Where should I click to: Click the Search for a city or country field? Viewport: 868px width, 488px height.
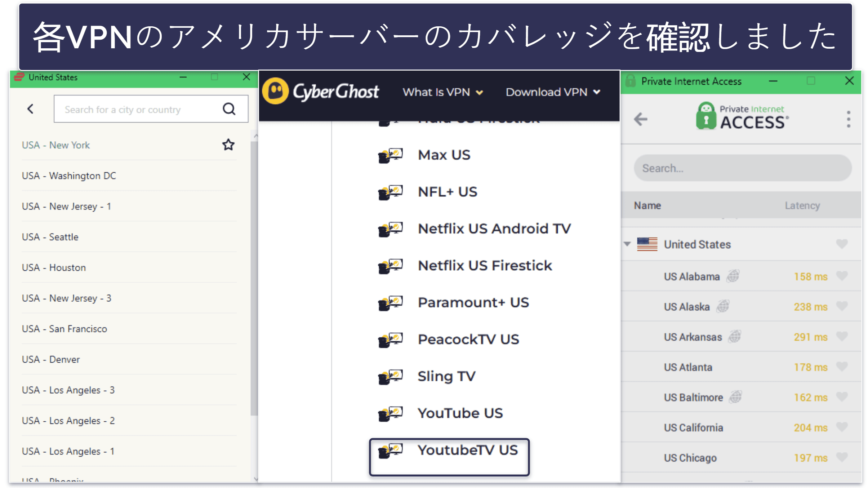click(x=151, y=109)
